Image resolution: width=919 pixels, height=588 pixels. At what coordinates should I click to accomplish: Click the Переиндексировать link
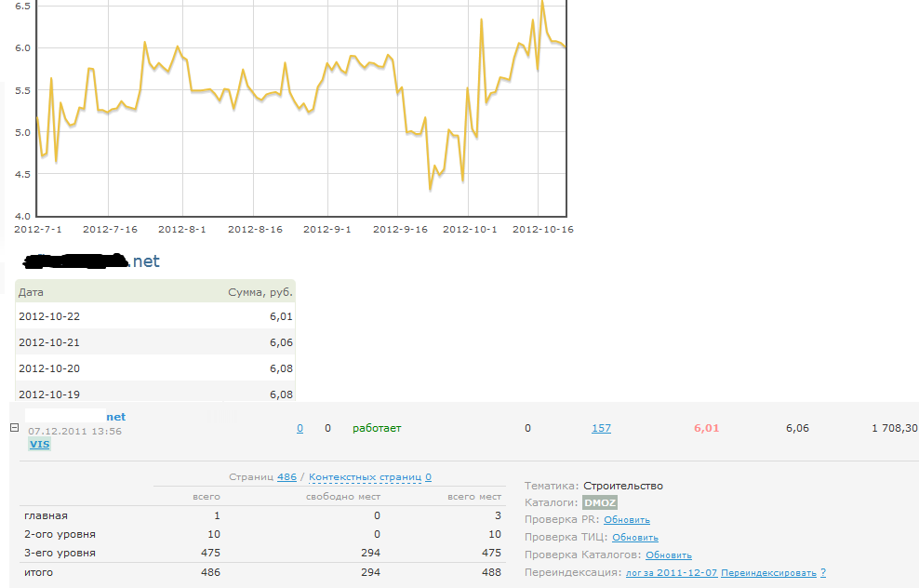768,573
